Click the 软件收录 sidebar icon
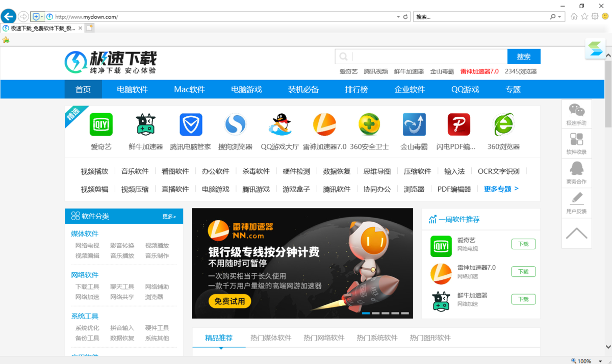Screen dimensions: 612x364 577,144
